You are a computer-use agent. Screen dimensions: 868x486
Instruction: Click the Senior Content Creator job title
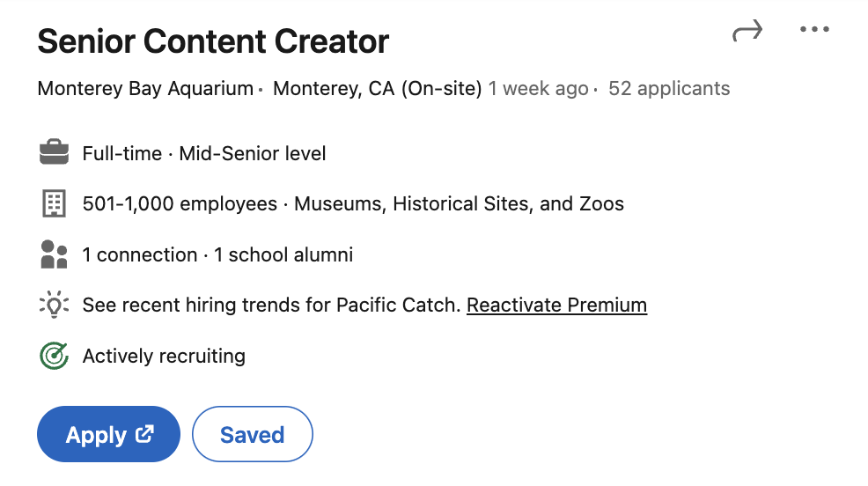click(x=213, y=41)
